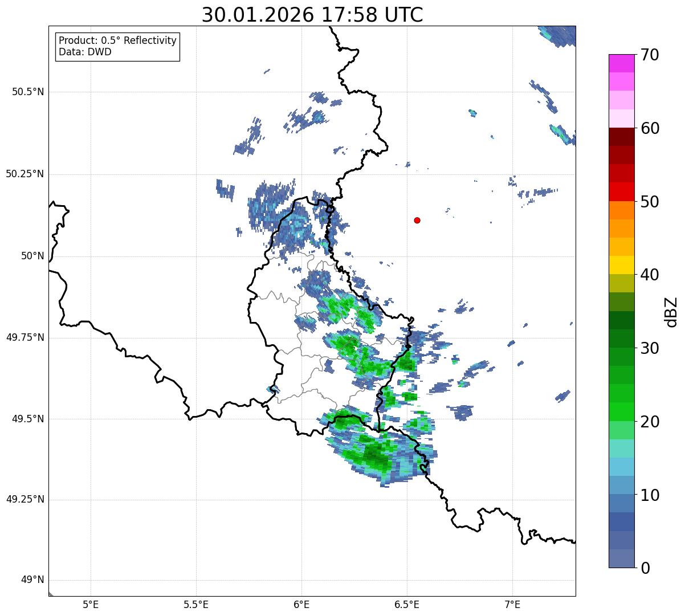Viewport: 685px width, 616px height.
Task: Click the 7°E longitude label
Action: pos(513,604)
